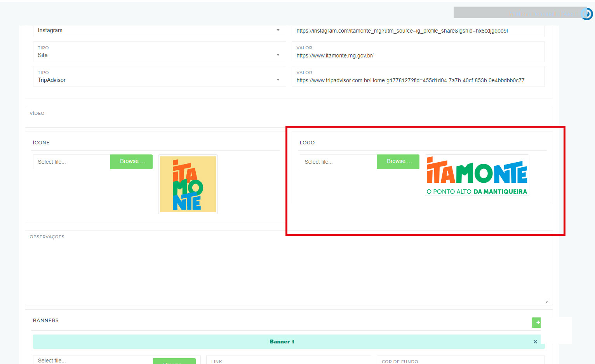Viewport: 595px width, 364px height.
Task: Remove Banner 1 with the X icon
Action: 535,342
